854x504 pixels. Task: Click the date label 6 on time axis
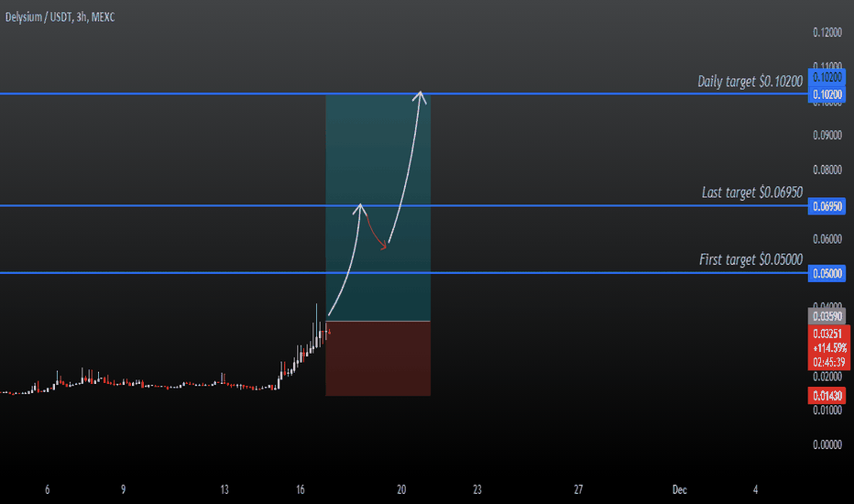48,490
